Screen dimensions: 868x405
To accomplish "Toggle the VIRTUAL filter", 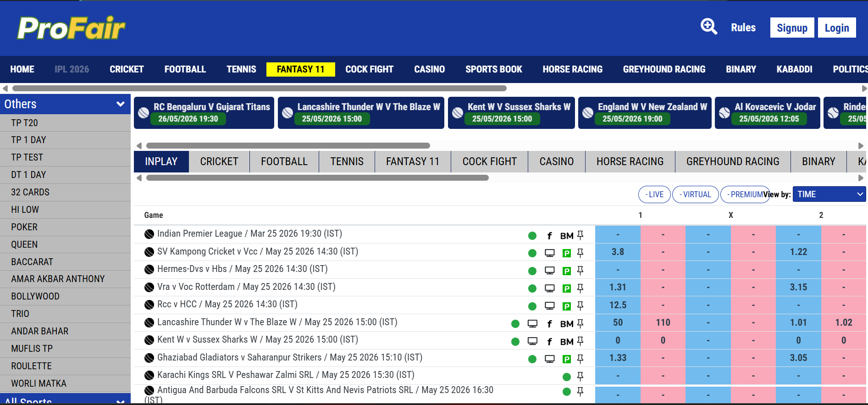I will [x=695, y=194].
